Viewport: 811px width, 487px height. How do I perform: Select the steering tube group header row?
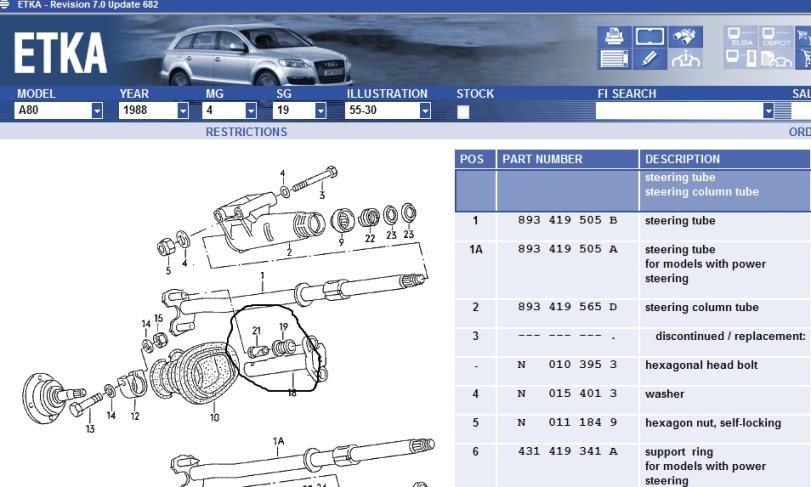[633, 190]
